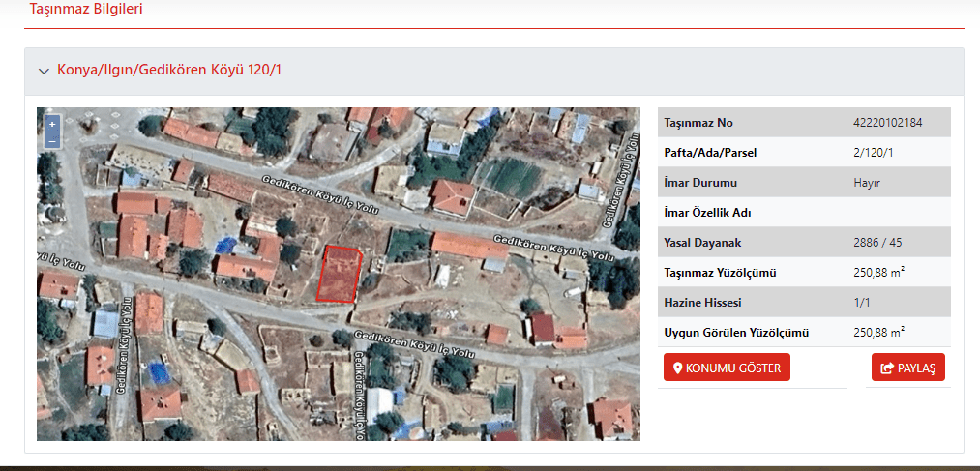Click the Taşınmaz No row label
The height and width of the screenshot is (471, 980).
[698, 123]
